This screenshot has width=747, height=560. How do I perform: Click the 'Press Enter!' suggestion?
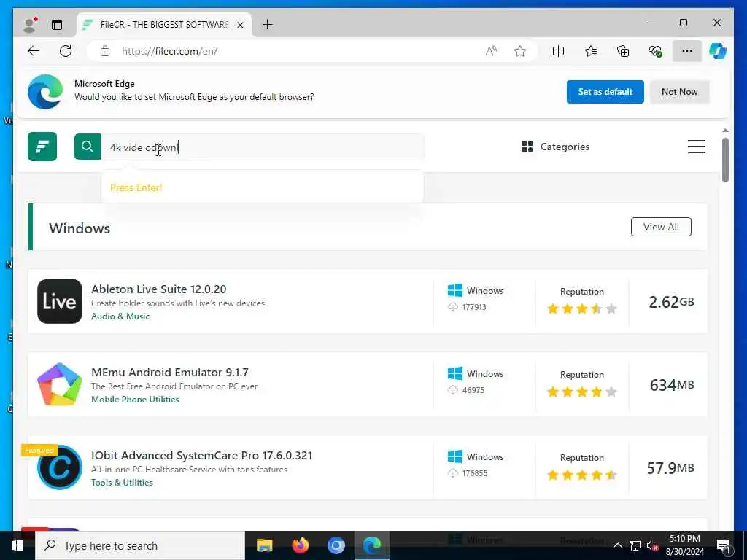136,187
